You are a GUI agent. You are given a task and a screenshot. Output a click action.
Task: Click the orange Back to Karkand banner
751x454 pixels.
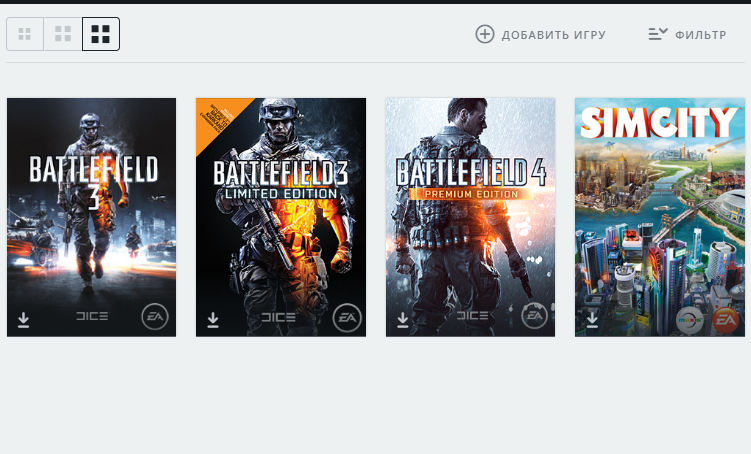(218, 120)
